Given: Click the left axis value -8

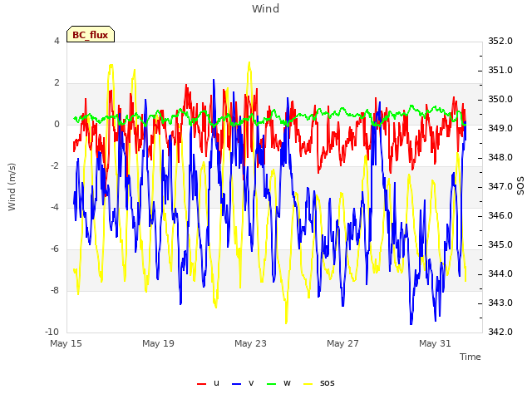Looking at the screenshot, I should click(55, 290).
